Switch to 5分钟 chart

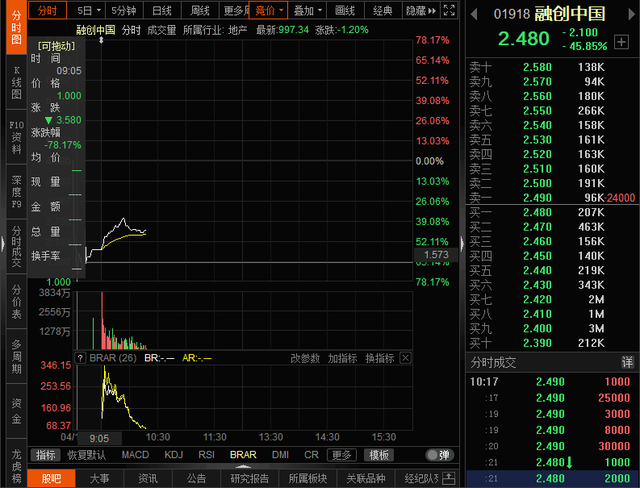(x=124, y=11)
